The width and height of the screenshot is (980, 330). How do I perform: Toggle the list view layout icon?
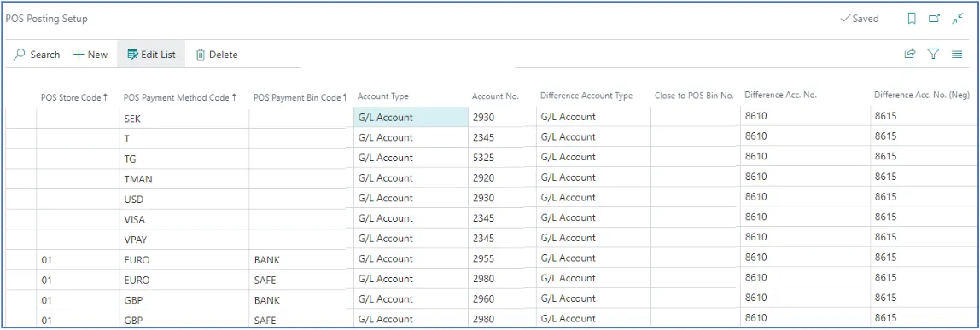tap(957, 55)
